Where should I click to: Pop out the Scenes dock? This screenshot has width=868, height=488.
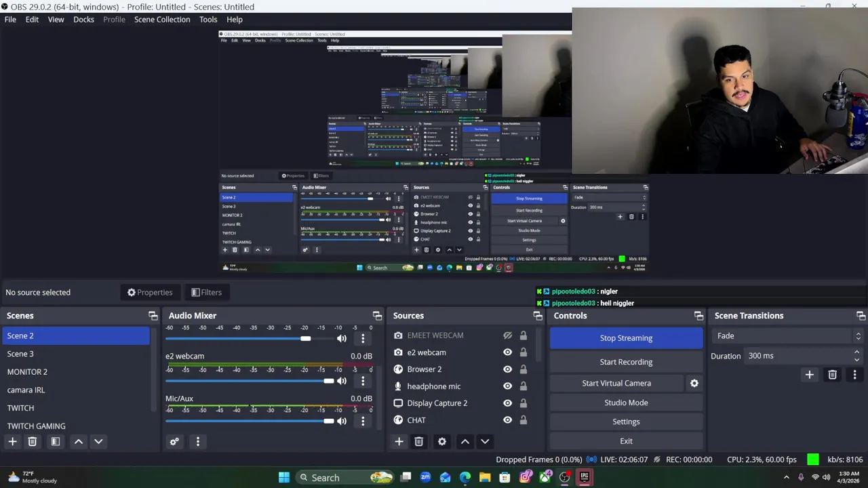(153, 316)
